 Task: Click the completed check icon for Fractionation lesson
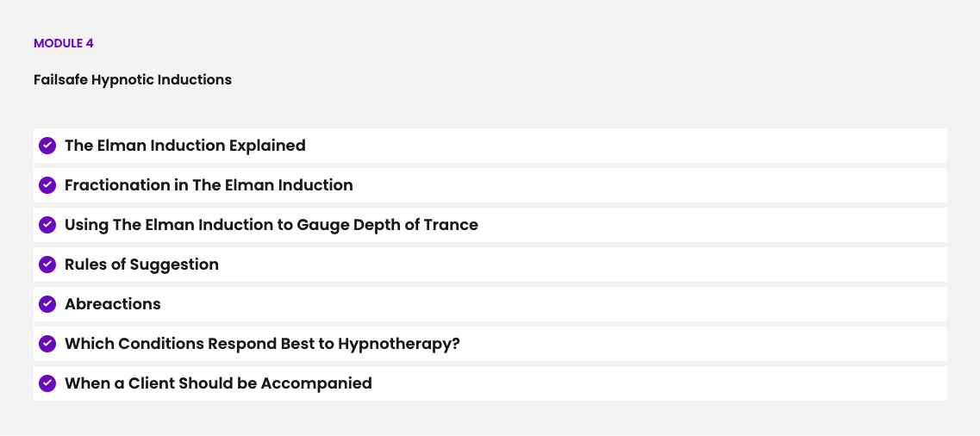[x=47, y=185]
